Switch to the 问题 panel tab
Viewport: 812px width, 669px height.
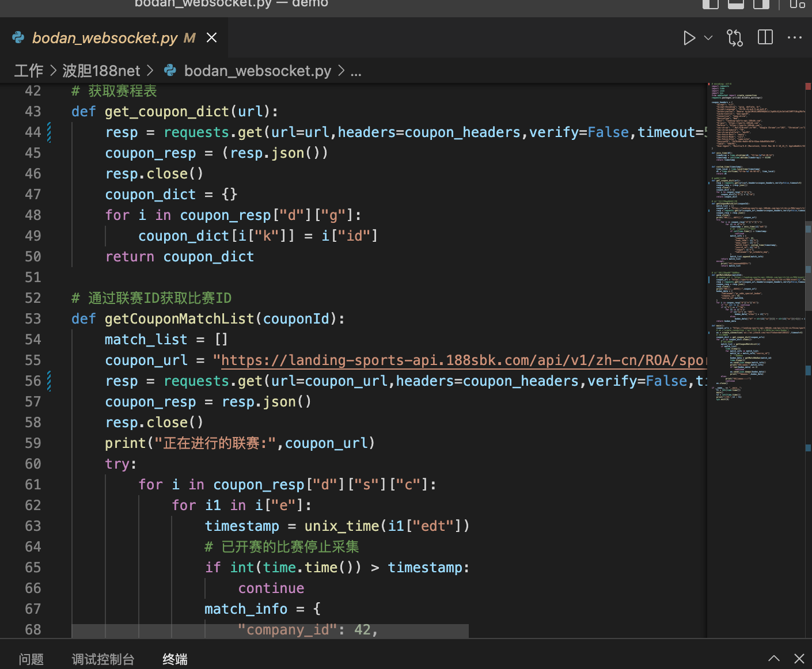[x=31, y=659]
